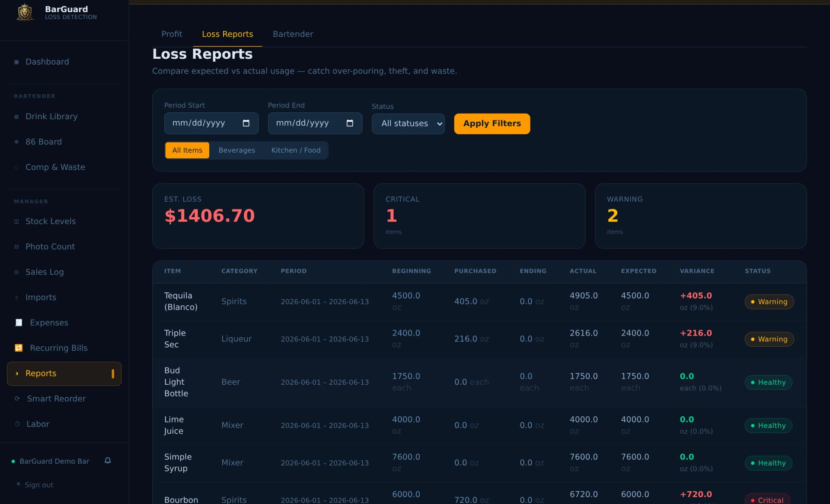Click BarGuard Demo Bar account name

click(x=54, y=461)
